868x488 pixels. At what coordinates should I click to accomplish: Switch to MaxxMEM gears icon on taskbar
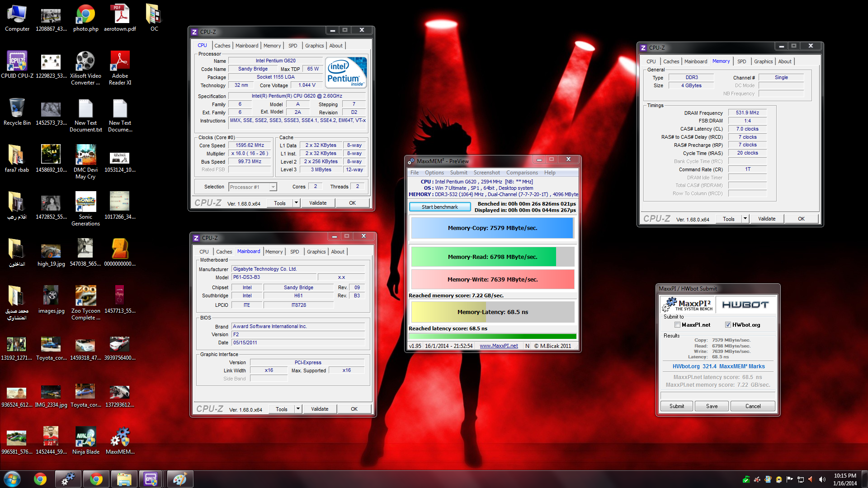coord(68,479)
